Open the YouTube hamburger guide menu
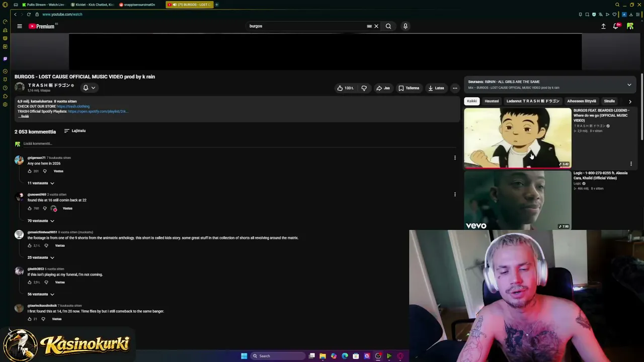Image resolution: width=644 pixels, height=362 pixels. click(x=20, y=26)
